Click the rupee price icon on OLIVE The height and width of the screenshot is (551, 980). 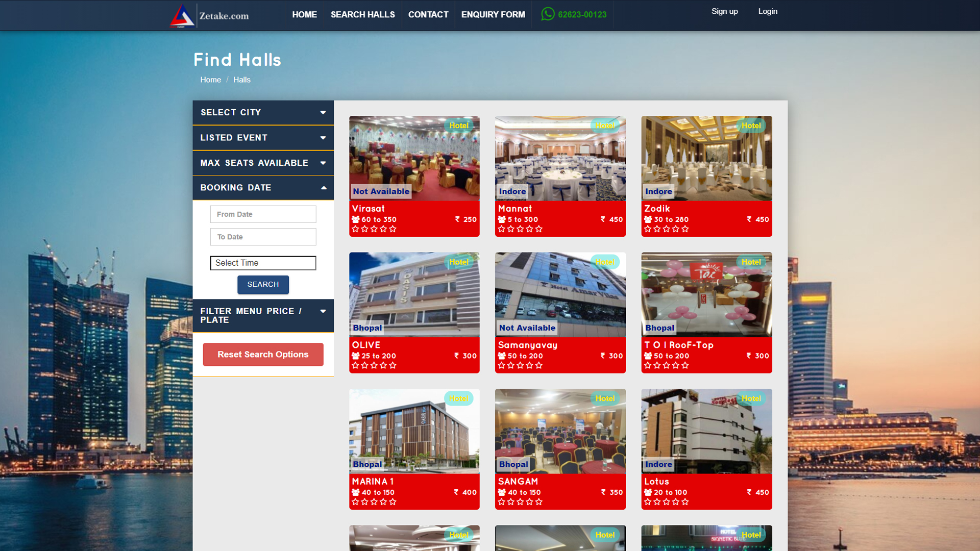(457, 356)
